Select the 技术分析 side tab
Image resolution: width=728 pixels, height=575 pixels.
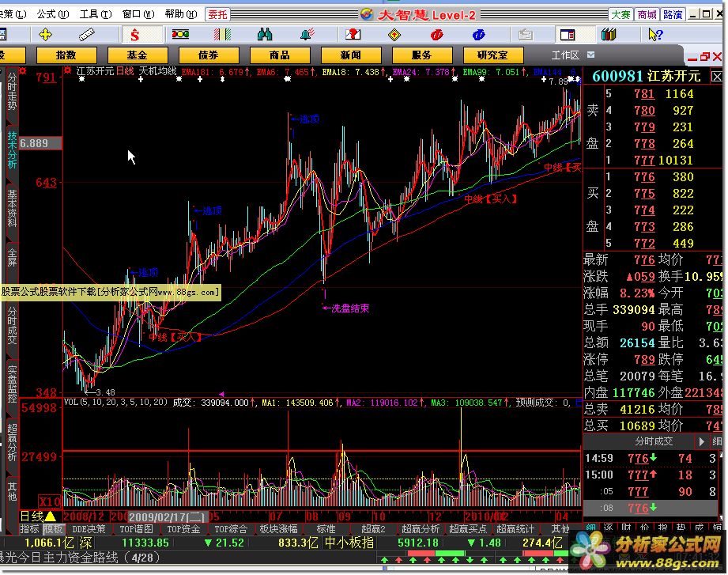12,149
